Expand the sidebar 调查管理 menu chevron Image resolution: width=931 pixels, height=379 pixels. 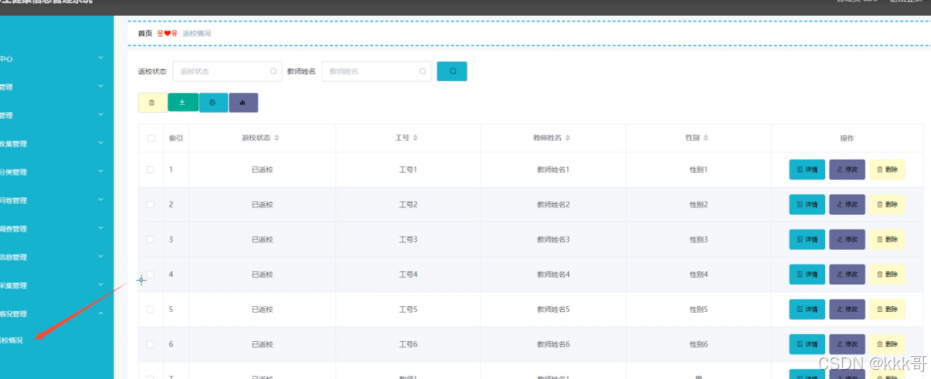(x=100, y=228)
